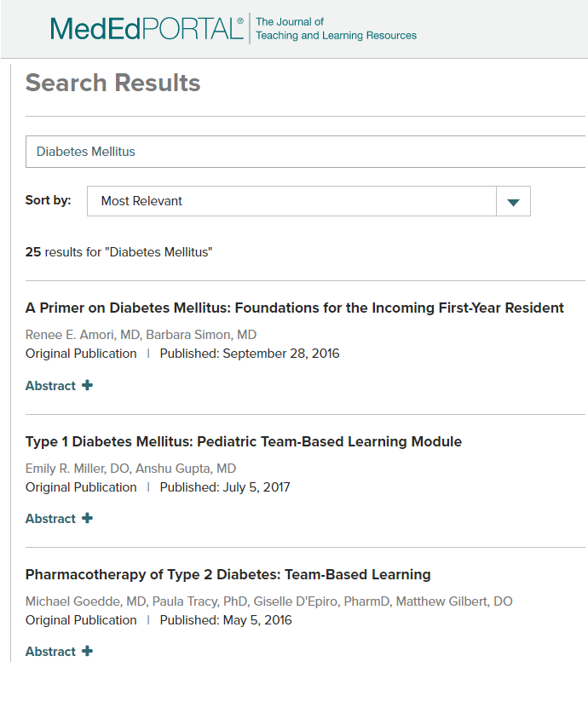This screenshot has width=588, height=702.
Task: Open Pharmacotherapy of Type 2 Diabetes article
Action: click(x=228, y=574)
